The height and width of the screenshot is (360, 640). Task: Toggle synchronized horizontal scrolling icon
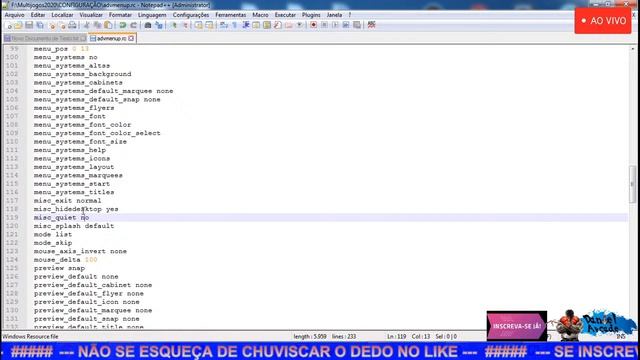pos(209,25)
